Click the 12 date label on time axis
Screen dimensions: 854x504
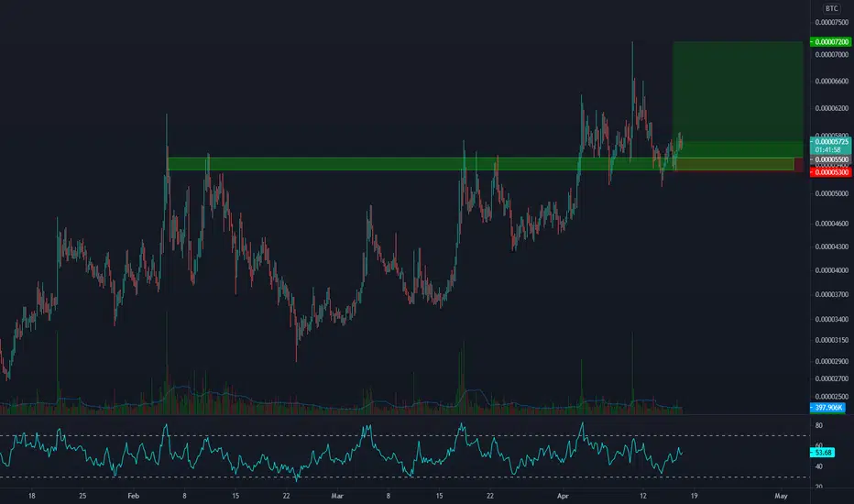pos(643,496)
